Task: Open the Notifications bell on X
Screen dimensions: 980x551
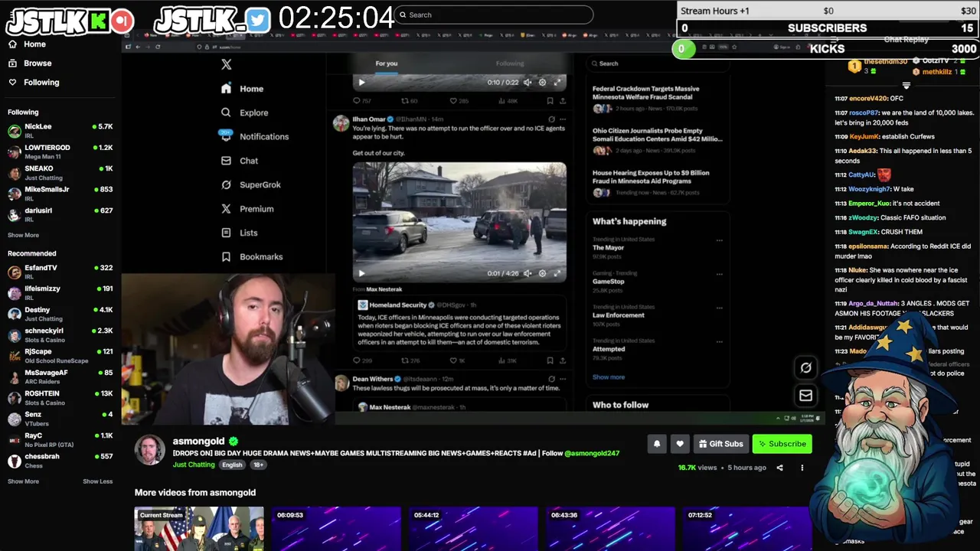Action: (226, 136)
